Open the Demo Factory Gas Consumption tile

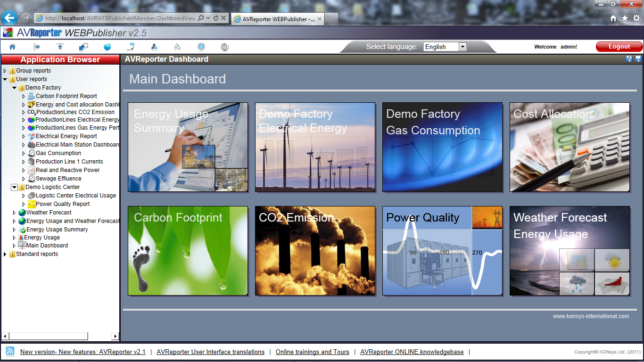[443, 147]
